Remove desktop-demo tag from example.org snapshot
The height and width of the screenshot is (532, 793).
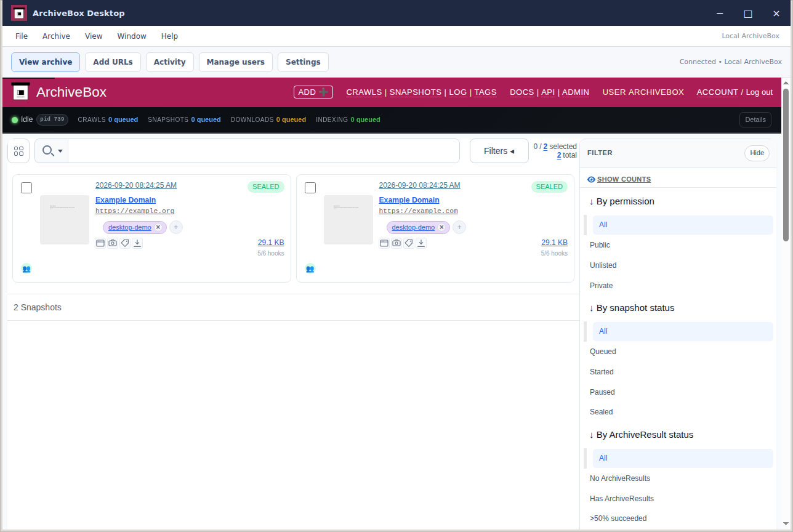tap(158, 227)
